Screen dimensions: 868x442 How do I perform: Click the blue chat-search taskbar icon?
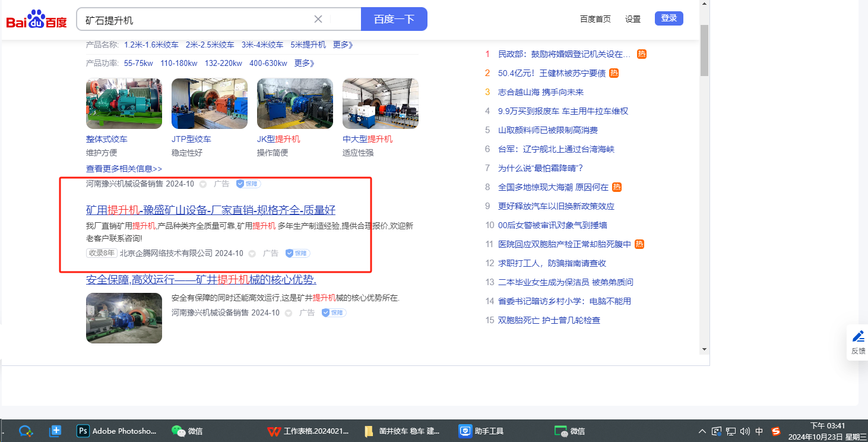point(25,431)
